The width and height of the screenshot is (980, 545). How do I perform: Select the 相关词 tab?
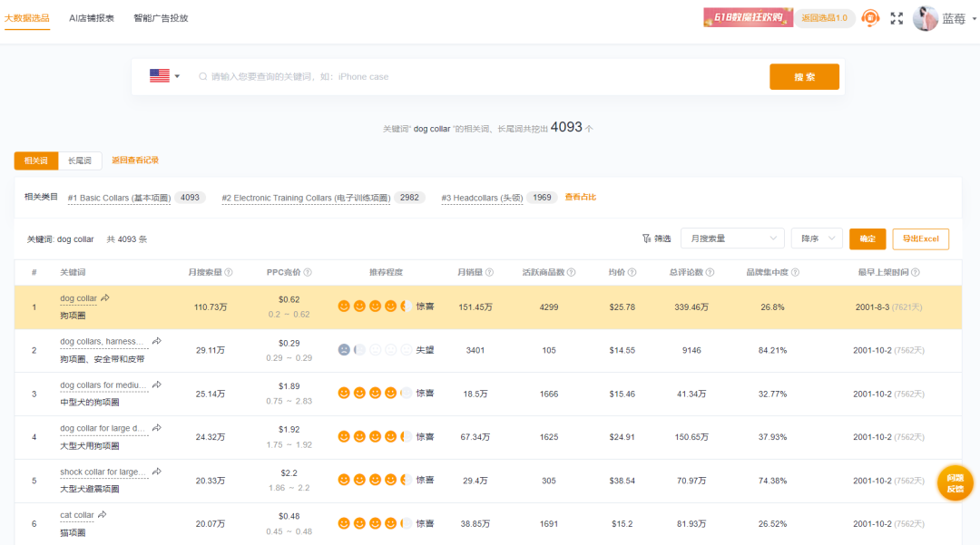pos(36,161)
